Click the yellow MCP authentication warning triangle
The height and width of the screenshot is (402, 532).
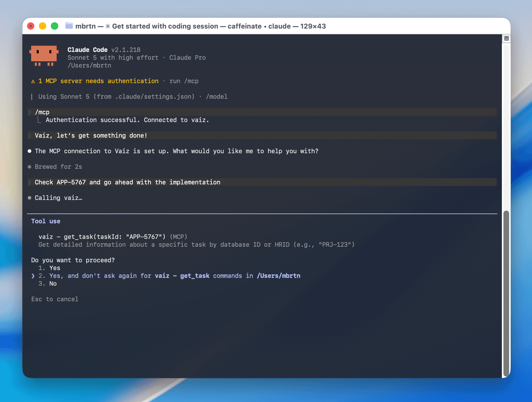(x=33, y=81)
